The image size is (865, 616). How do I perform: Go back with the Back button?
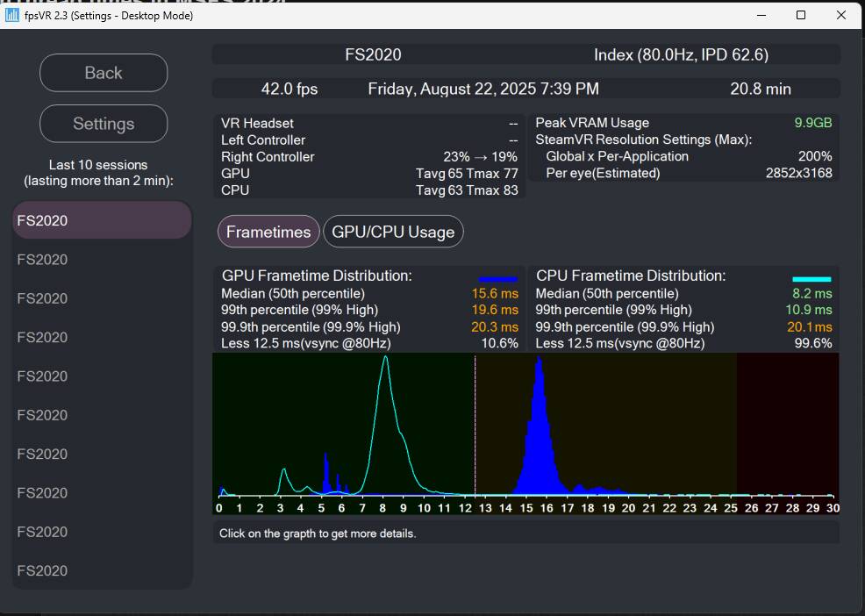point(104,73)
